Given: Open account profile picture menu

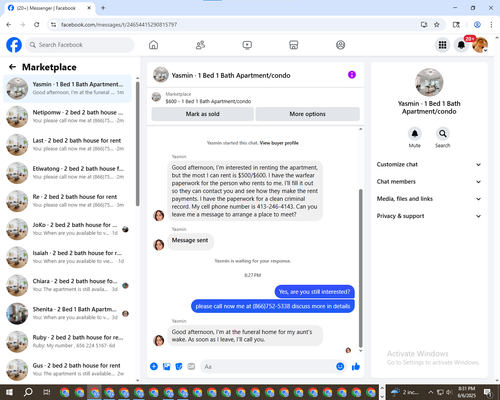Looking at the screenshot, I should [480, 45].
